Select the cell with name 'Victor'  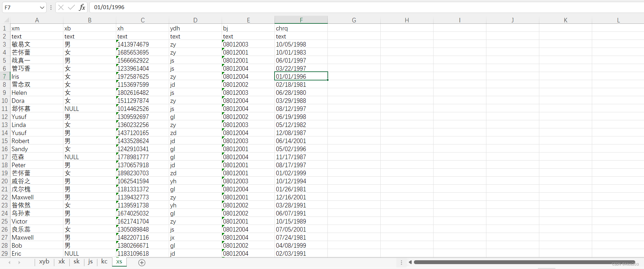(x=37, y=221)
